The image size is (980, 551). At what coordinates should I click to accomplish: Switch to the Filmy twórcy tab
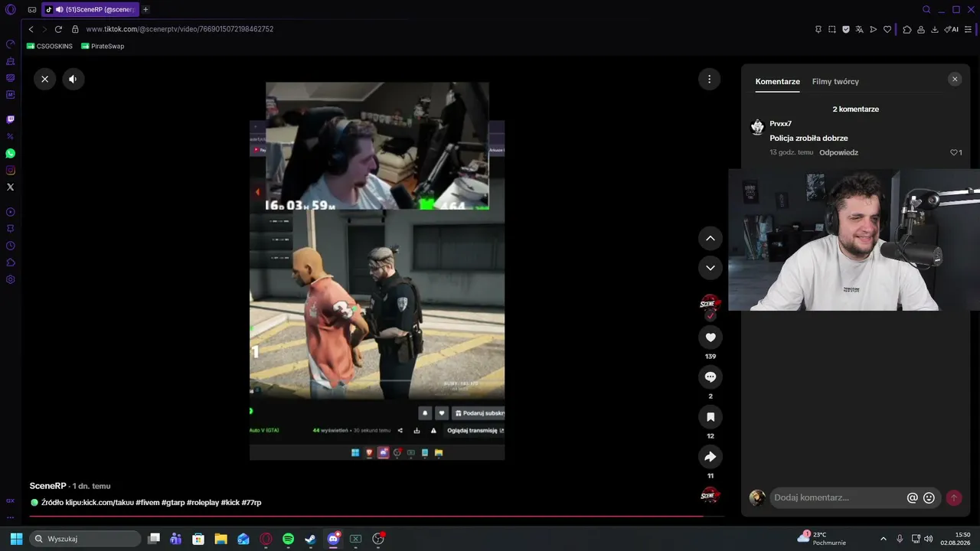(835, 82)
